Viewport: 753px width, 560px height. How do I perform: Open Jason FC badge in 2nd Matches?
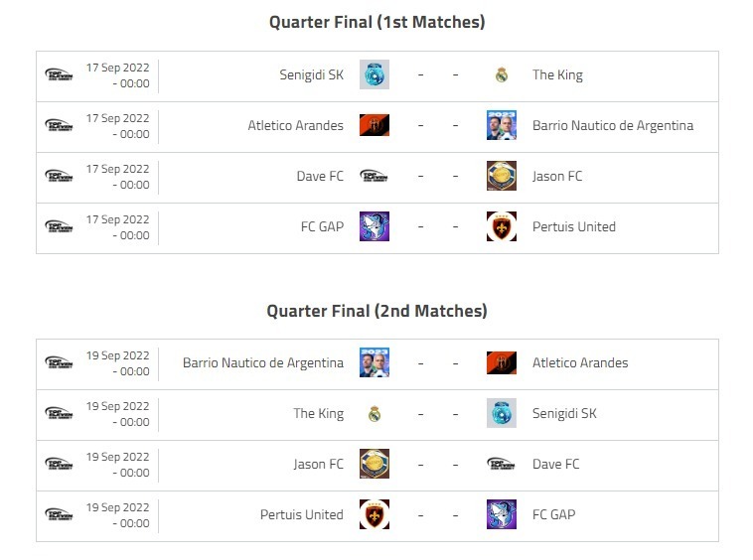pos(374,464)
